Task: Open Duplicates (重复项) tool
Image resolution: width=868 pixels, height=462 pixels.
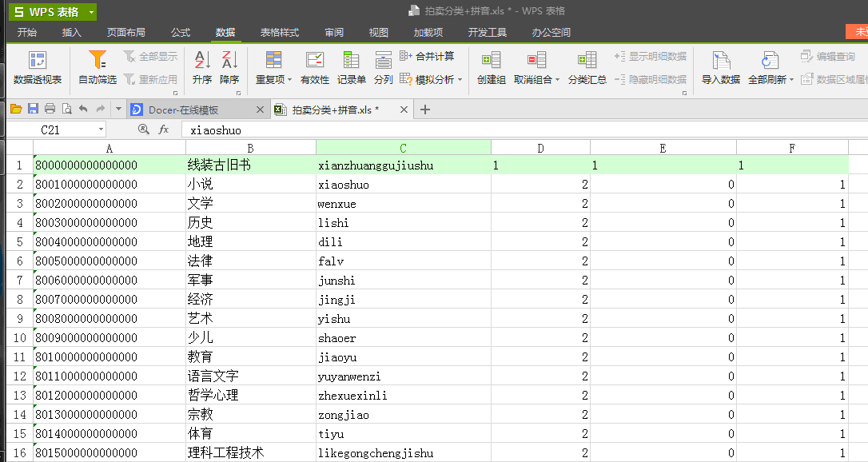Action: point(273,67)
